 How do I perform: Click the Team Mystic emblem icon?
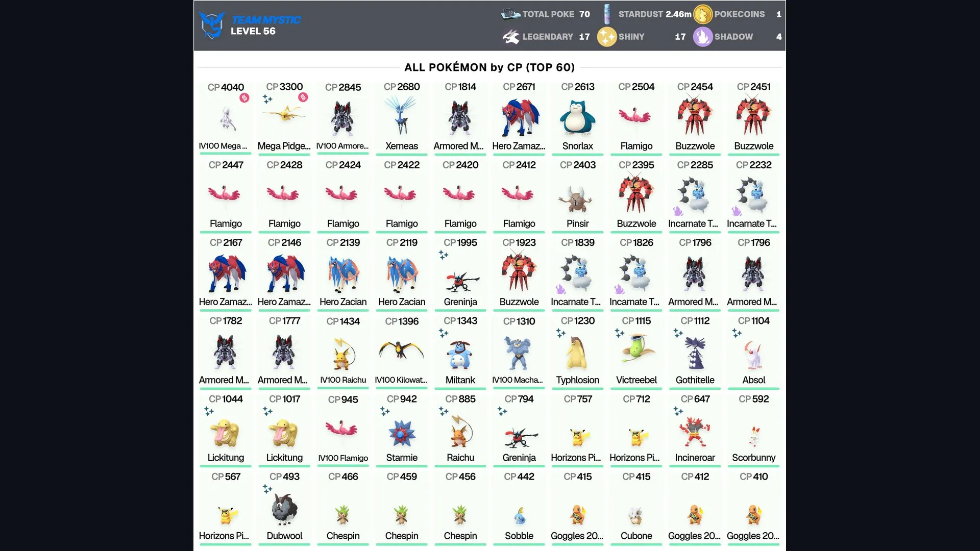212,25
